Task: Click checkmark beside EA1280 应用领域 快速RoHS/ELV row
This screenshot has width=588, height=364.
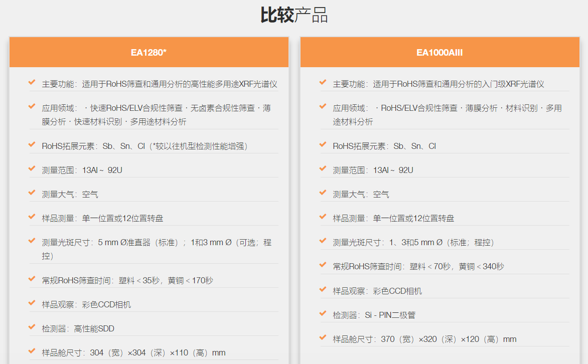Action: point(32,106)
